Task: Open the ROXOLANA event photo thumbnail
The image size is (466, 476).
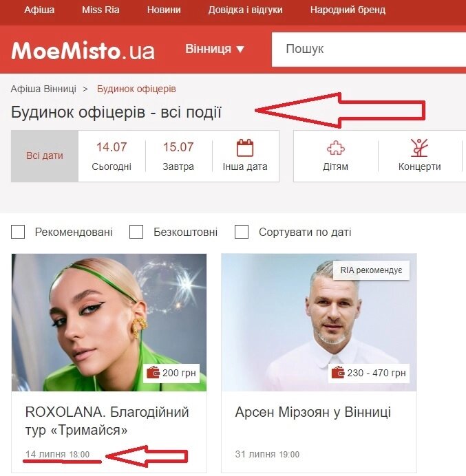Action: pos(109,323)
